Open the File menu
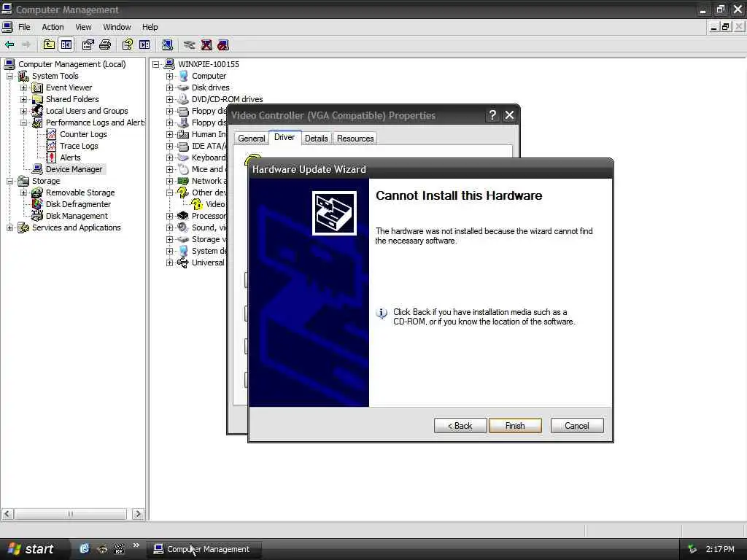Image resolution: width=747 pixels, height=560 pixels. (24, 27)
